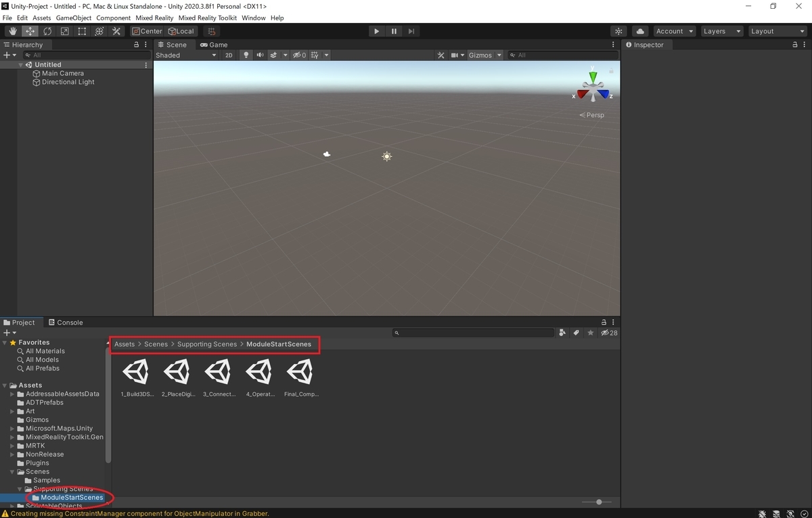
Task: Select the camera gizmo in scene
Action: click(327, 154)
